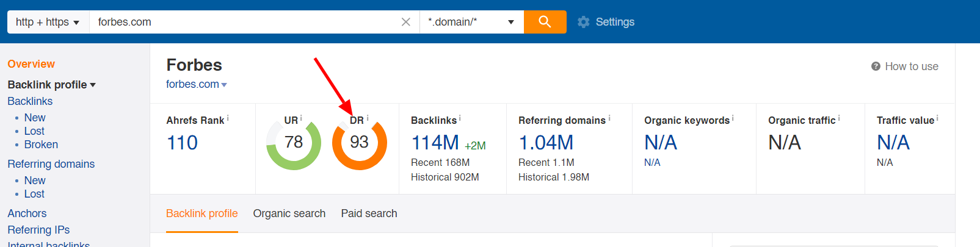Open Settings via the gear icon
980x247 pixels.
click(584, 22)
